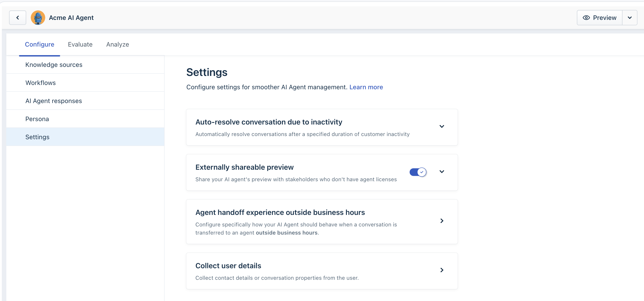Open AI Agent responses section
The image size is (644, 301).
[54, 101]
